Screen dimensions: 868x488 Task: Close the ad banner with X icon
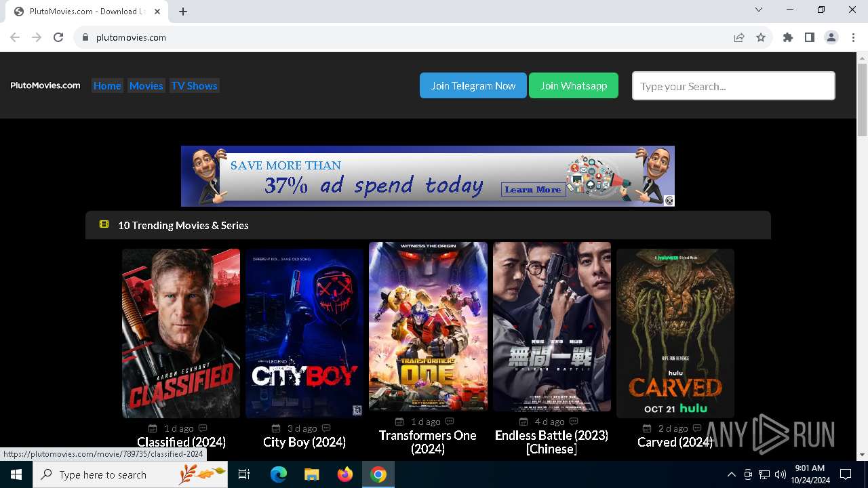click(669, 201)
